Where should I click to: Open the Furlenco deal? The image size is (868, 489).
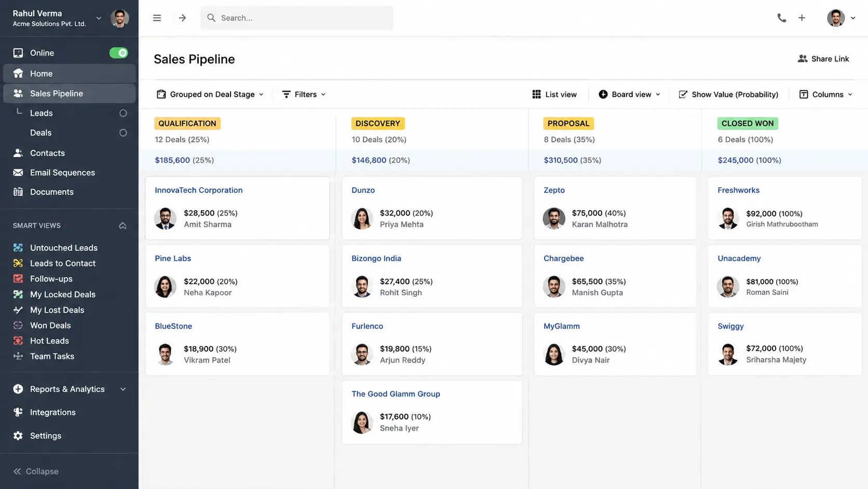(x=367, y=326)
